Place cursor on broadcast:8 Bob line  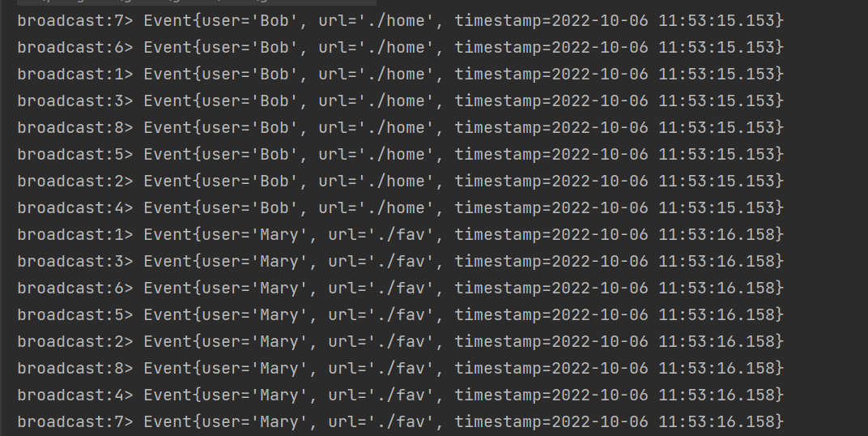[400, 128]
